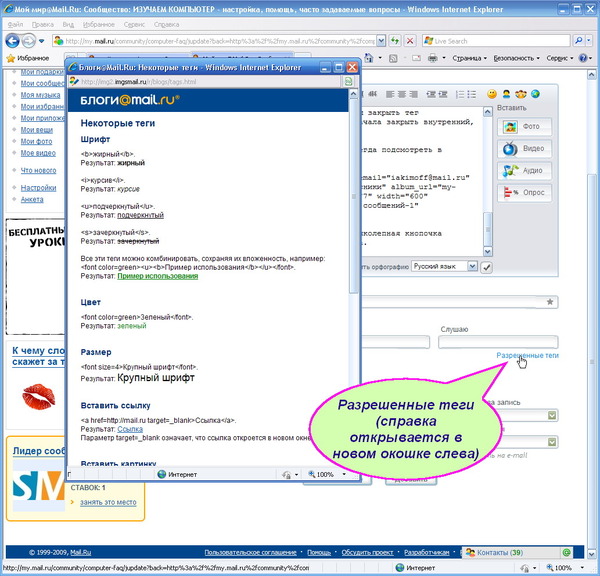Click the single user icon in editor

[x=506, y=94]
